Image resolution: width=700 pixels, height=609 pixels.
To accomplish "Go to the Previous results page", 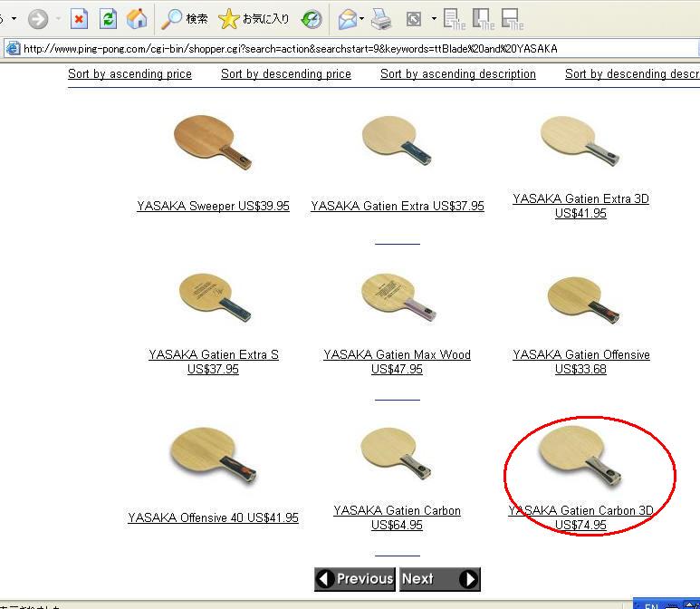I will click(355, 579).
